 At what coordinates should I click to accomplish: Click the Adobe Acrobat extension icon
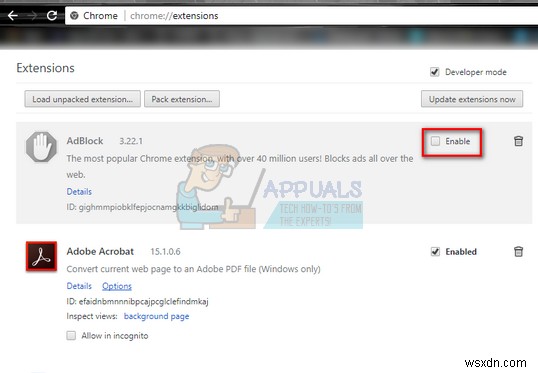[x=41, y=257]
